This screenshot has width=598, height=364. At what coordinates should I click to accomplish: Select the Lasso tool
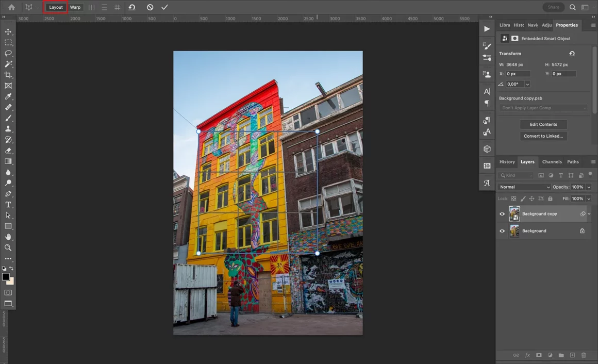[x=8, y=54]
